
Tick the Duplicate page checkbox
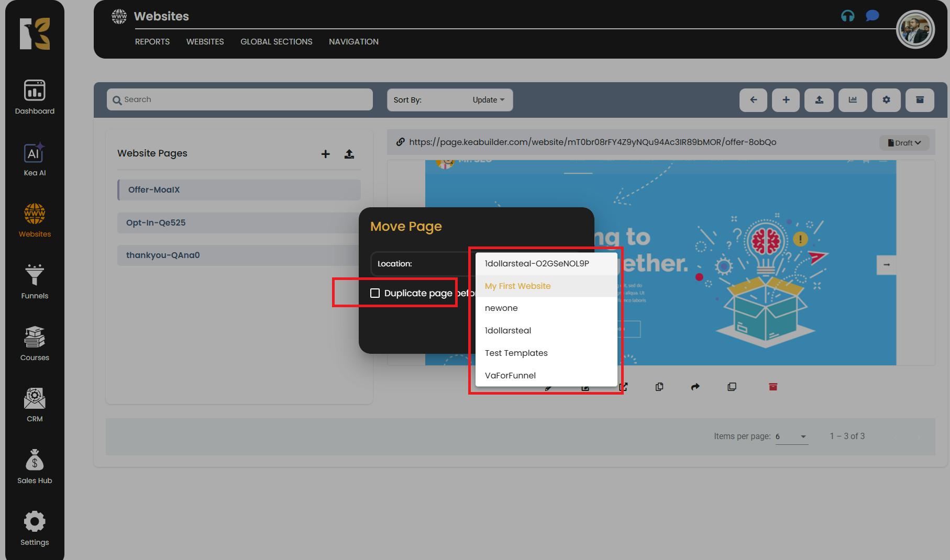point(375,293)
